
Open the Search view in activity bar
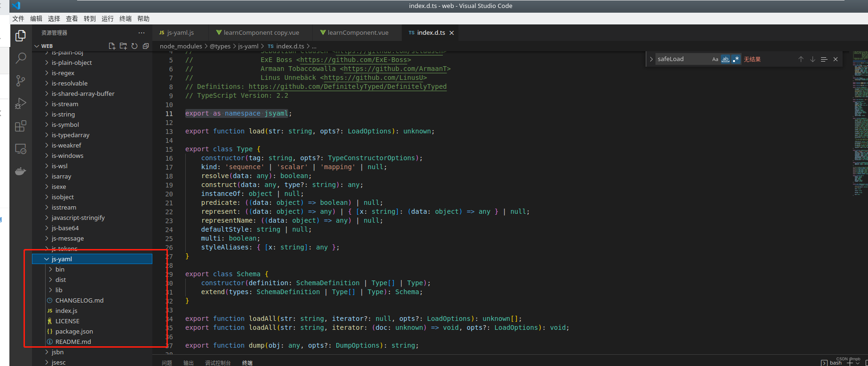[21, 58]
